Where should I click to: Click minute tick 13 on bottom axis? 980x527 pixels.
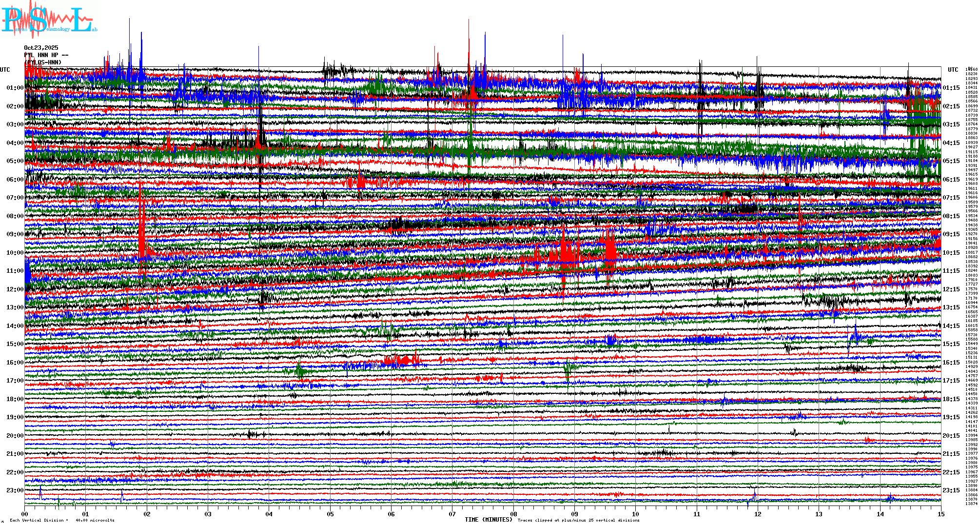(x=819, y=514)
